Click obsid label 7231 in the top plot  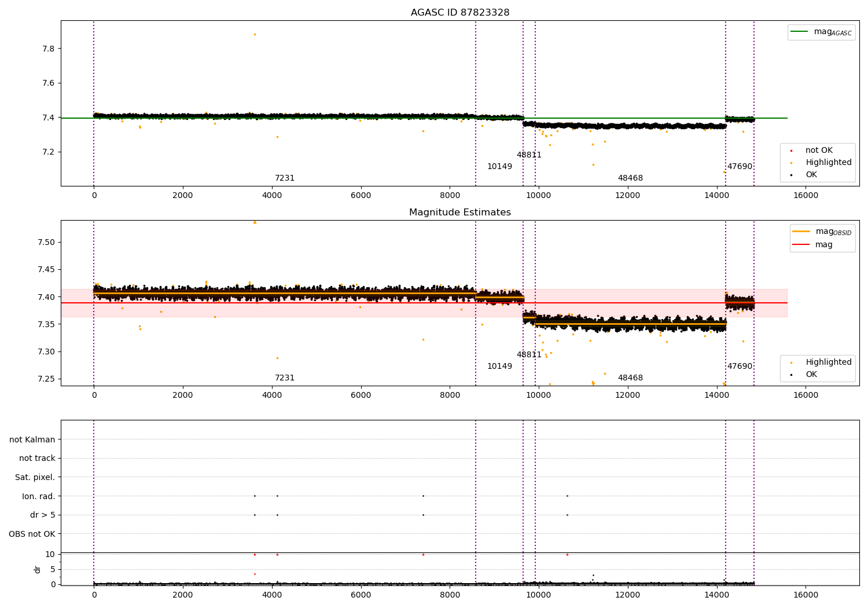[x=285, y=178]
